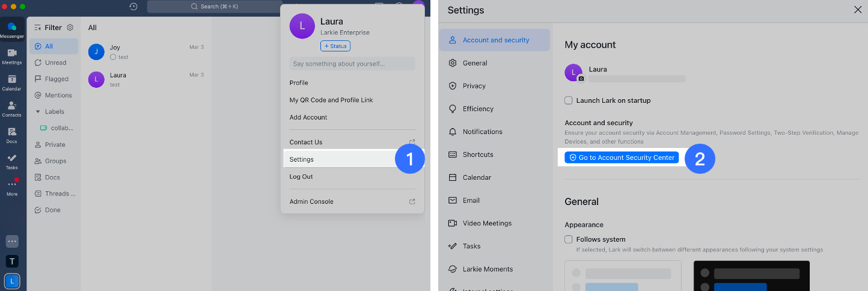Viewport: 868px width, 291px height.
Task: Open filter settings gear icon
Action: click(70, 28)
